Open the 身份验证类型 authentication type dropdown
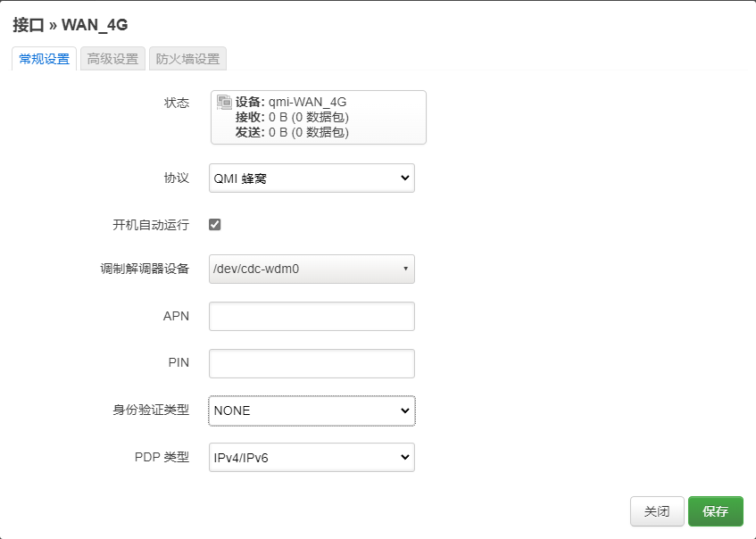This screenshot has height=539, width=756. point(311,410)
